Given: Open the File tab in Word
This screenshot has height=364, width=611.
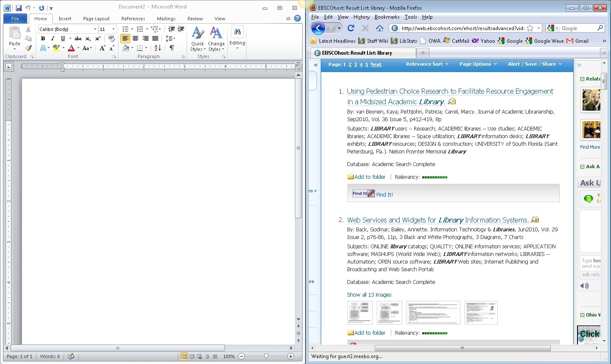Looking at the screenshot, I should tap(15, 19).
